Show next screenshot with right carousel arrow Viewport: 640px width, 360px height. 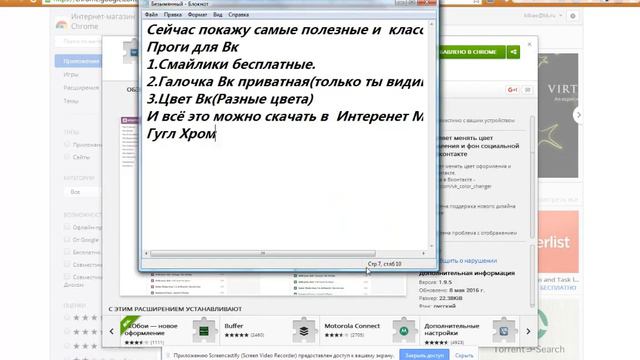[578, 115]
